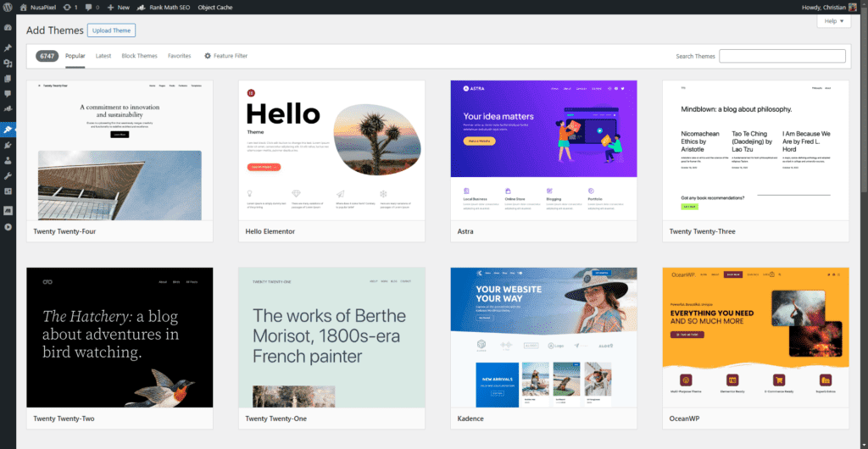This screenshot has height=449, width=868.
Task: Expand the Feature Filter options
Action: 225,56
